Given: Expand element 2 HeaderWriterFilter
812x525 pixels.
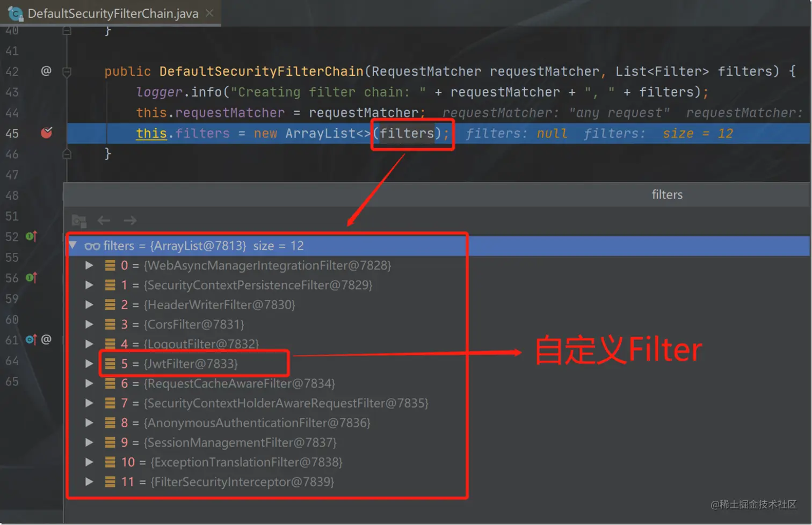Looking at the screenshot, I should click(x=89, y=305).
